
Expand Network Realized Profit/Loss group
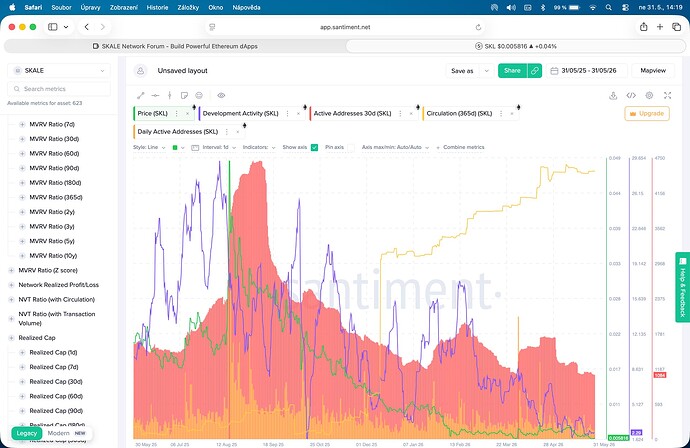click(11, 285)
